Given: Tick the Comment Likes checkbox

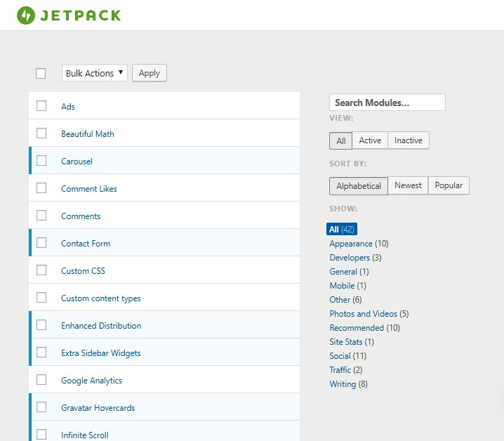Looking at the screenshot, I should [41, 188].
